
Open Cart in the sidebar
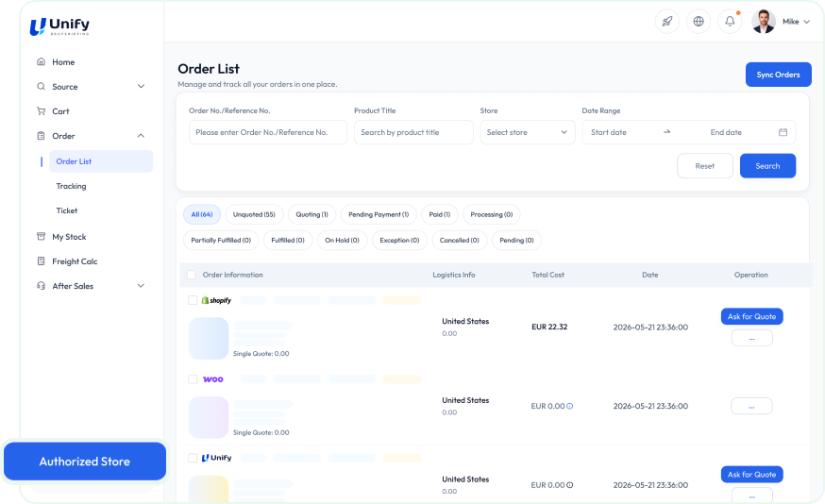[60, 111]
